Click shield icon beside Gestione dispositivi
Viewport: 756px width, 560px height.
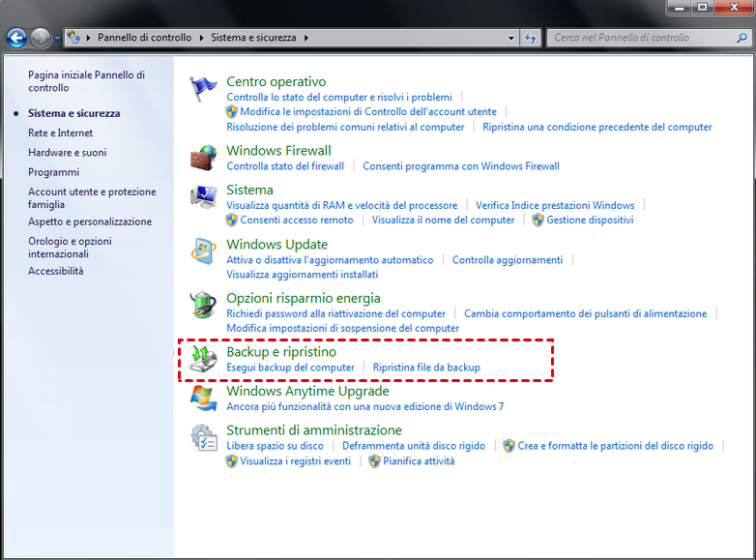click(x=538, y=220)
